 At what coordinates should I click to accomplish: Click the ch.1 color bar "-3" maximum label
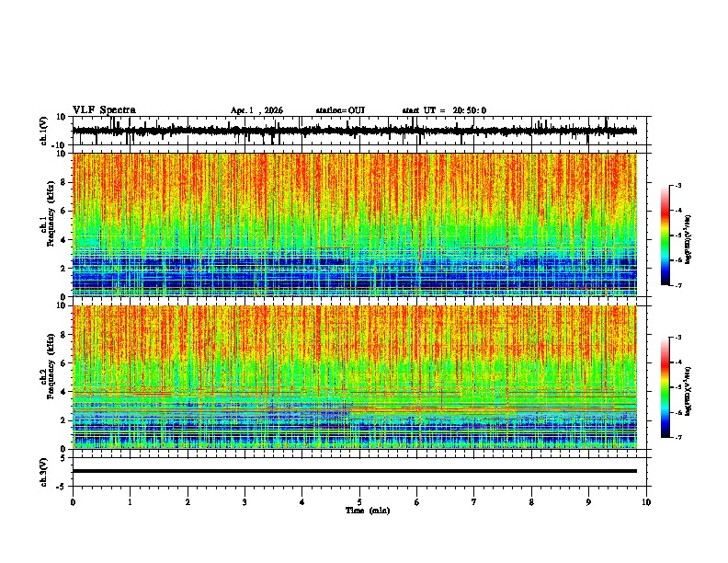(x=677, y=185)
